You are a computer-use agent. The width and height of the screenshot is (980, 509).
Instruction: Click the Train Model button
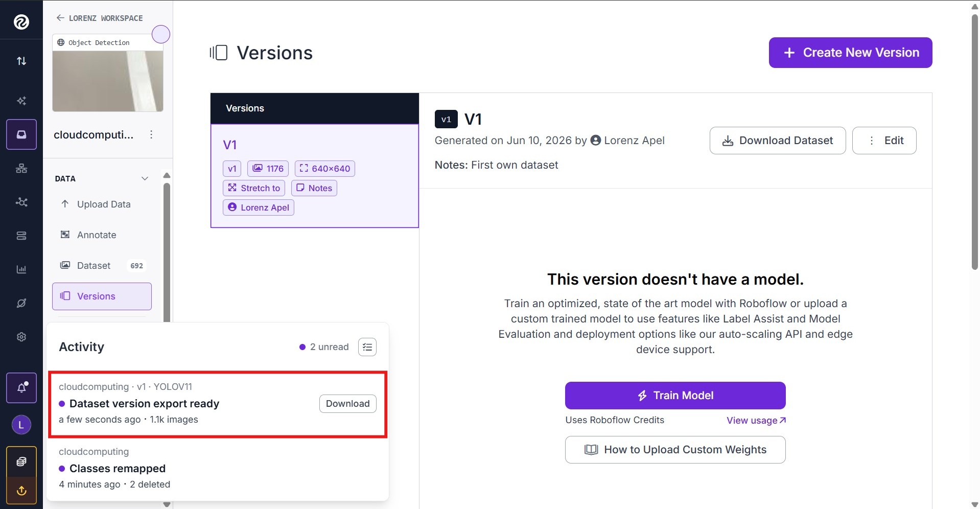(x=675, y=396)
